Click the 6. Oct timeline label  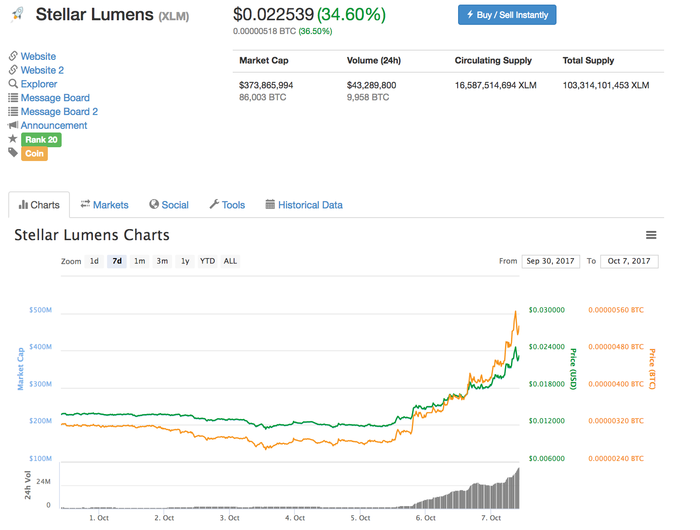[x=425, y=518]
